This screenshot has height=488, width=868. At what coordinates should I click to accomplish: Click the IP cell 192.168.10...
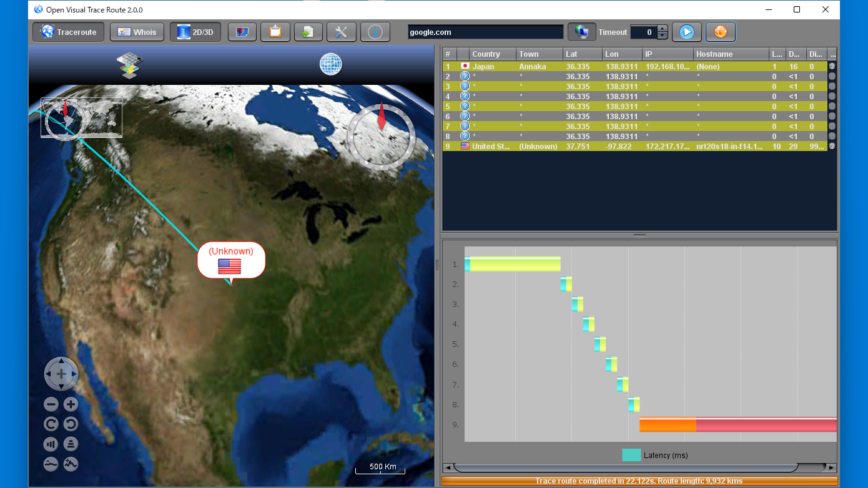coord(668,66)
